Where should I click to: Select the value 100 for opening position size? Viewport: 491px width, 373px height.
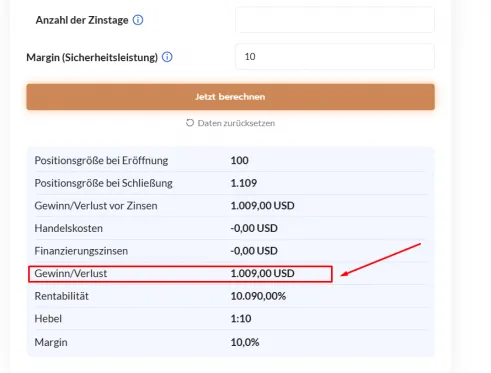pyautogui.click(x=240, y=161)
